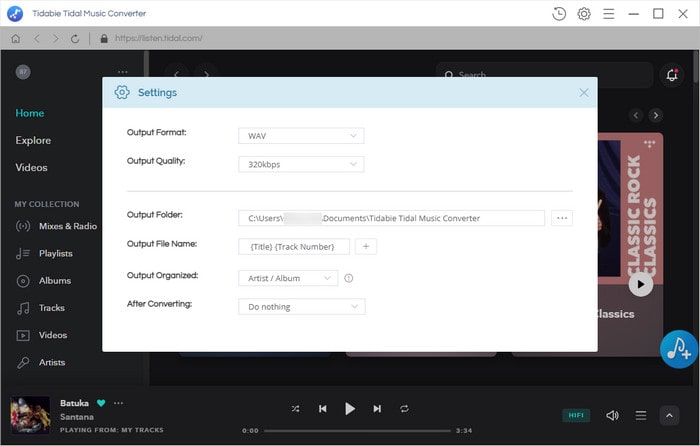Open Mixes & Radio collection

(56, 226)
